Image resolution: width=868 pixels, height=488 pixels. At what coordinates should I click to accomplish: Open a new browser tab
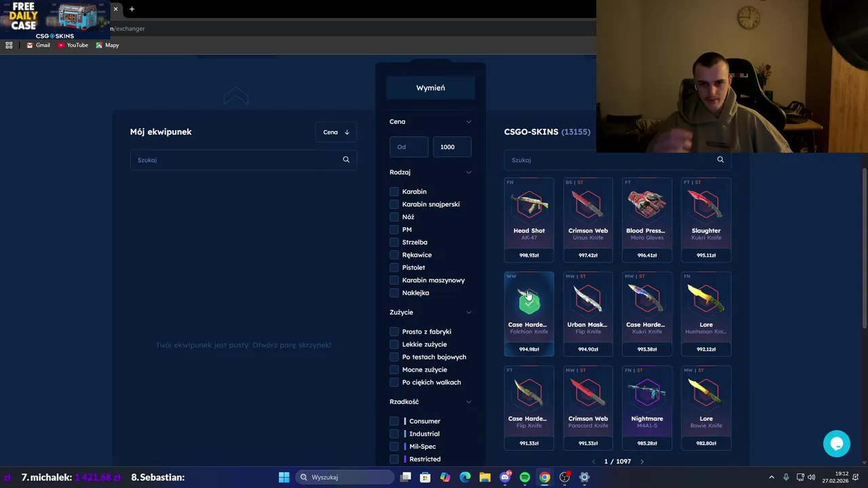132,9
